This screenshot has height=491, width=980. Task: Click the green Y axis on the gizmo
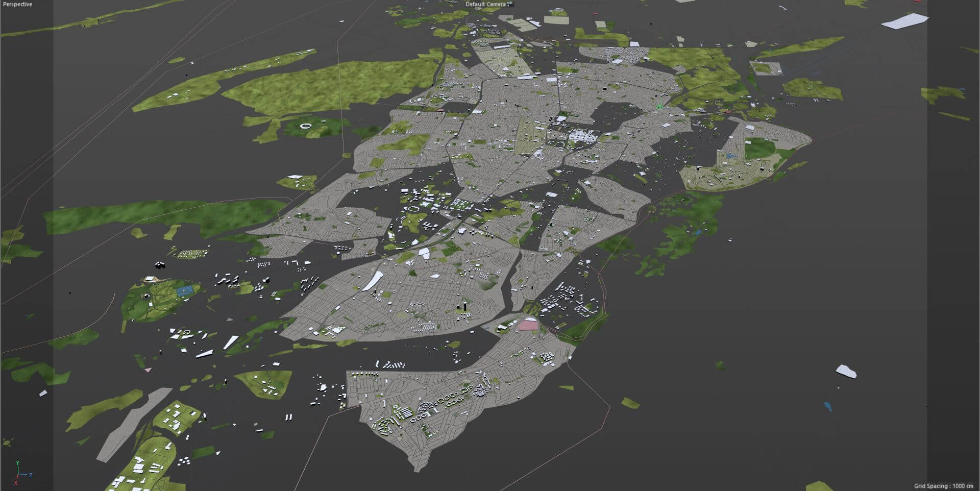pos(18,466)
